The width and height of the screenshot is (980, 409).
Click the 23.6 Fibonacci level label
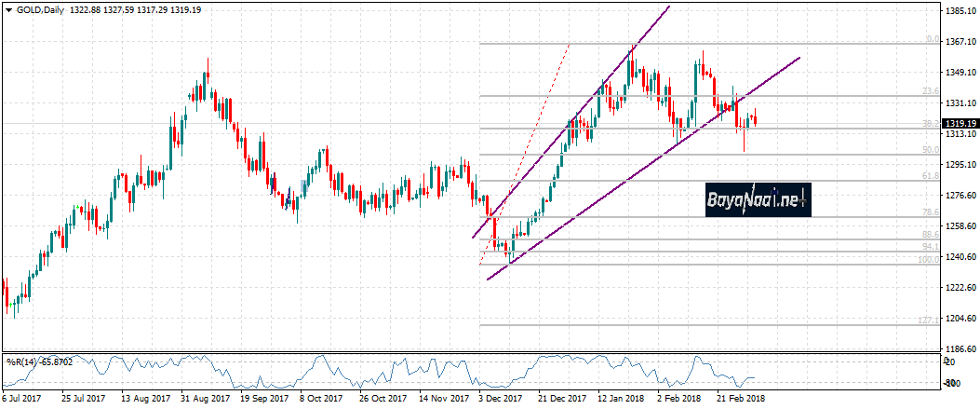927,91
